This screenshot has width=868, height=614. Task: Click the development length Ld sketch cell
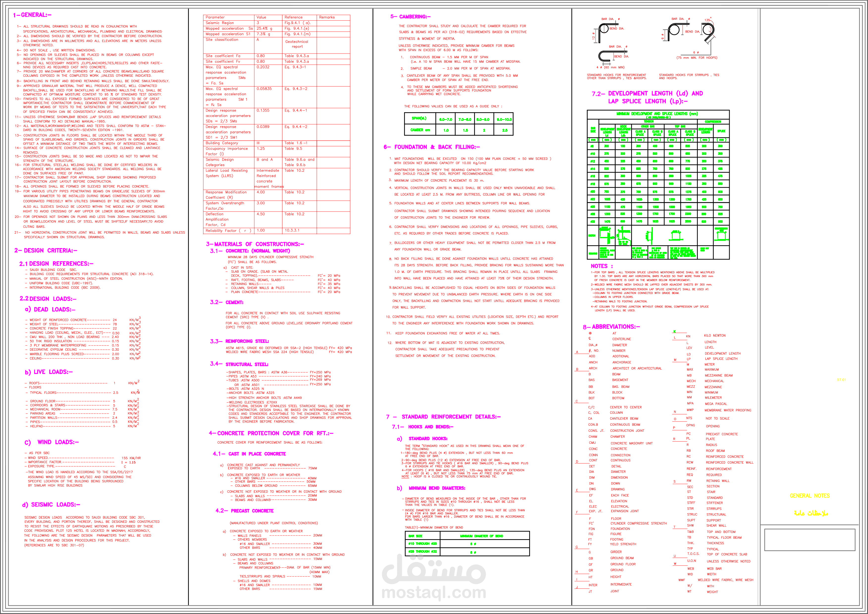pyautogui.click(x=607, y=235)
